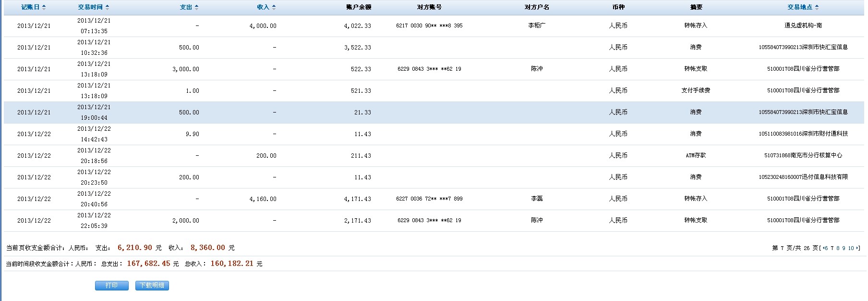Select the highlighted 19:00:44 transaction row
This screenshot has height=301, width=868.
pos(432,113)
